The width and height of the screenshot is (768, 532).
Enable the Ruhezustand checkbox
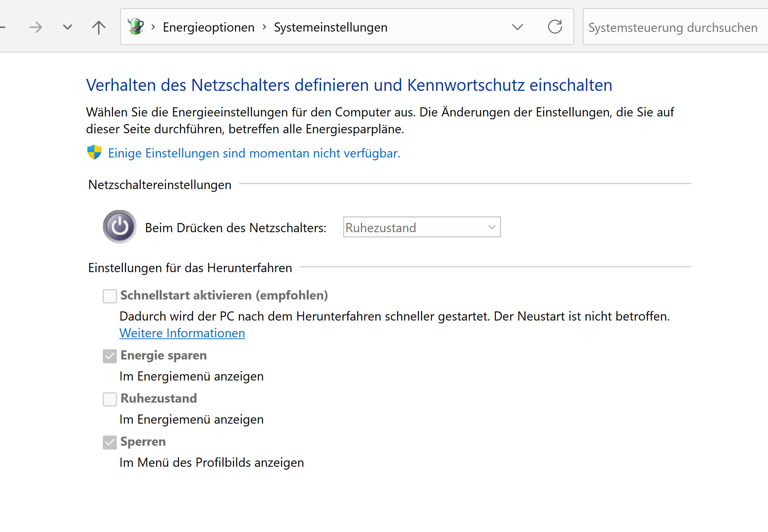pos(110,399)
